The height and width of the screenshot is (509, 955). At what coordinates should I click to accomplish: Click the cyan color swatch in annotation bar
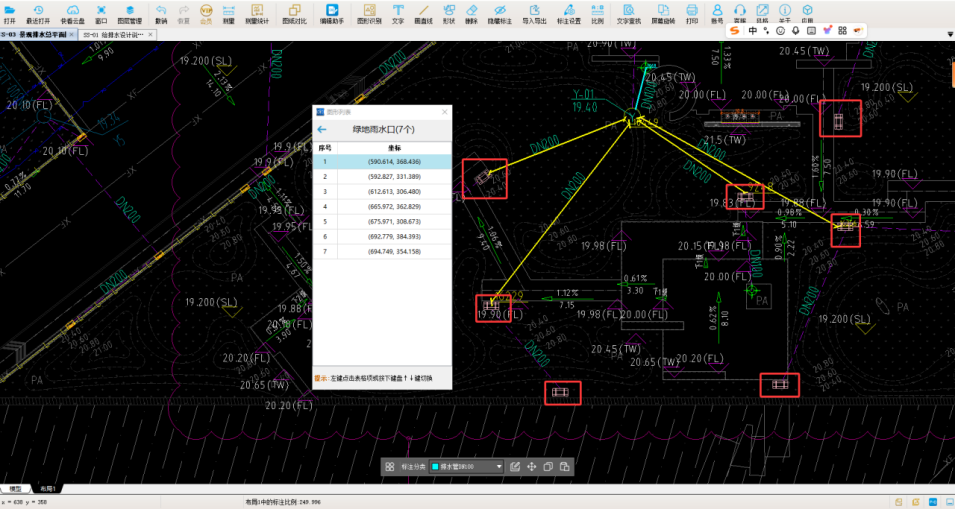click(436, 467)
